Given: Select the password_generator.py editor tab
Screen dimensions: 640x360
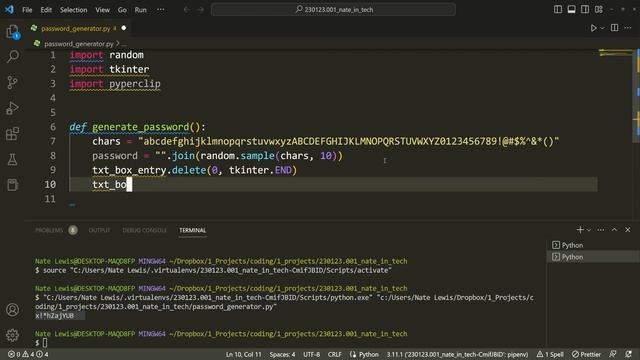Looking at the screenshot, I should click(78, 29).
